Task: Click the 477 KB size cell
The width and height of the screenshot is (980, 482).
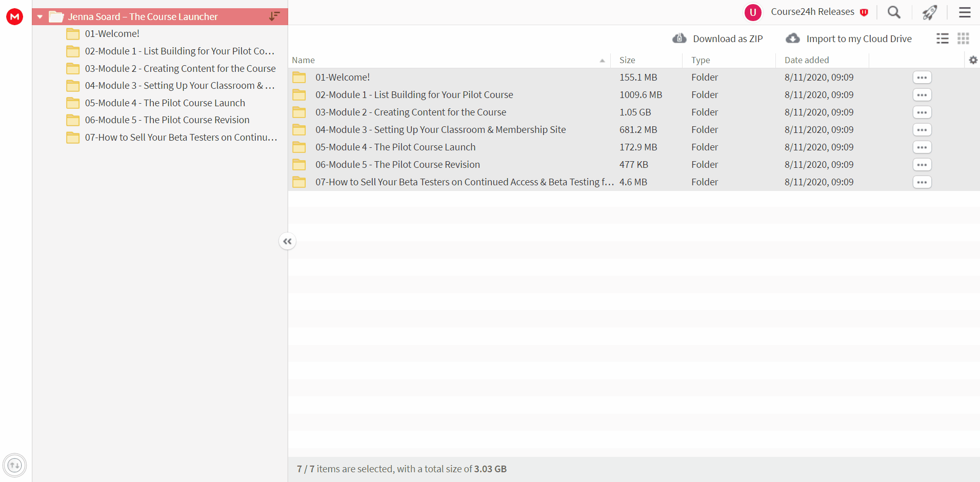Action: coord(633,165)
